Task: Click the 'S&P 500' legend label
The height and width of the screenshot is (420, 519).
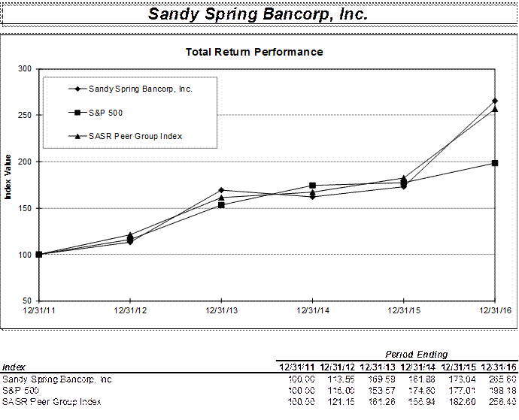Action: (105, 113)
